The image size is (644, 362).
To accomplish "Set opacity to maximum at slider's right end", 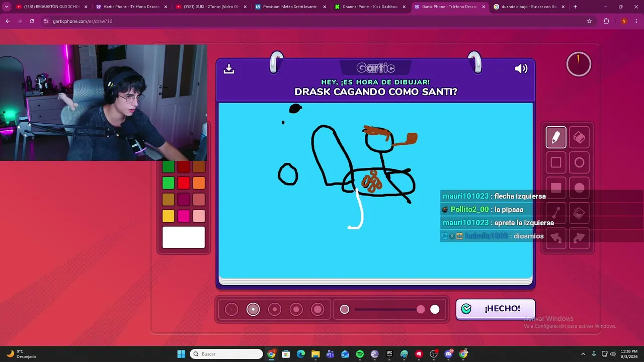I will 435,310.
